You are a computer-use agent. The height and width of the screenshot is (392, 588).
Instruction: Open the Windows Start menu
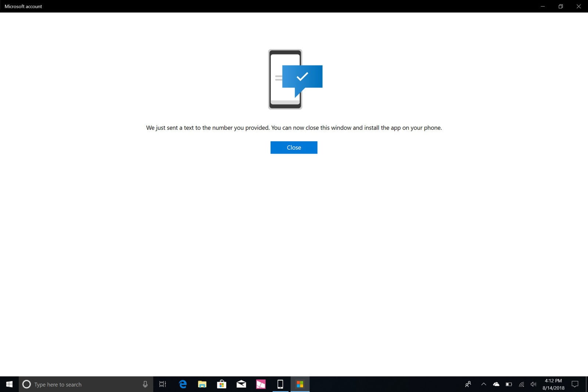(x=9, y=384)
